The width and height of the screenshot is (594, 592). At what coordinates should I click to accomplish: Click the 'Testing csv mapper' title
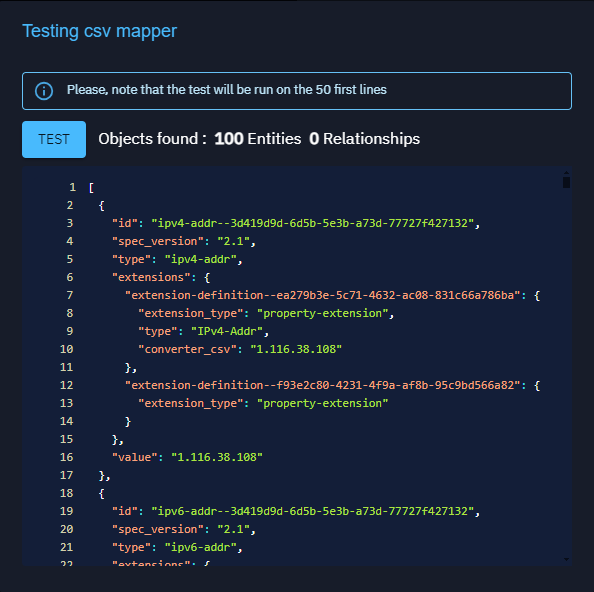click(100, 31)
